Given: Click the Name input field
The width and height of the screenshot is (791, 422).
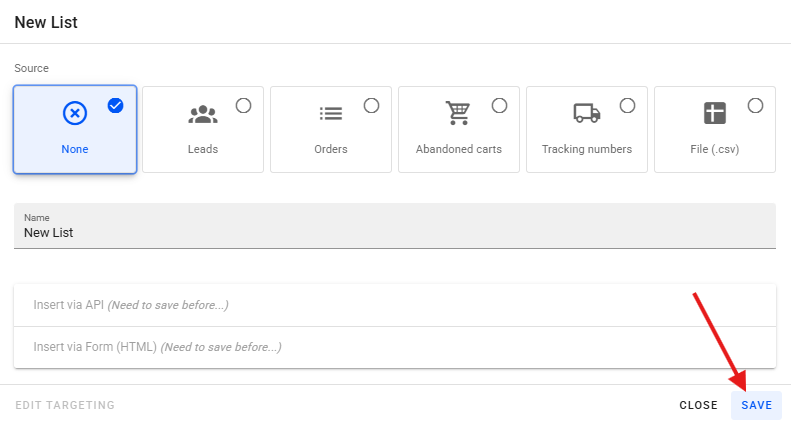Looking at the screenshot, I should [395, 233].
